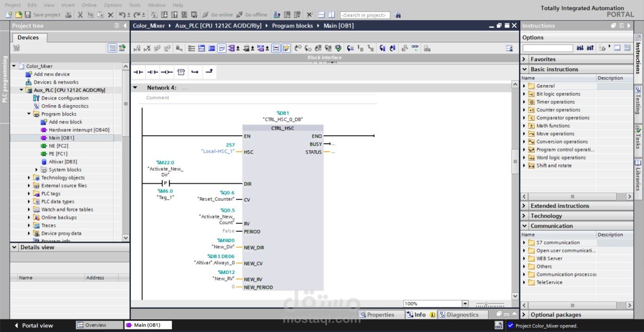The image size is (644, 332).
Task: Open the Tools menu
Action: coord(135,5)
